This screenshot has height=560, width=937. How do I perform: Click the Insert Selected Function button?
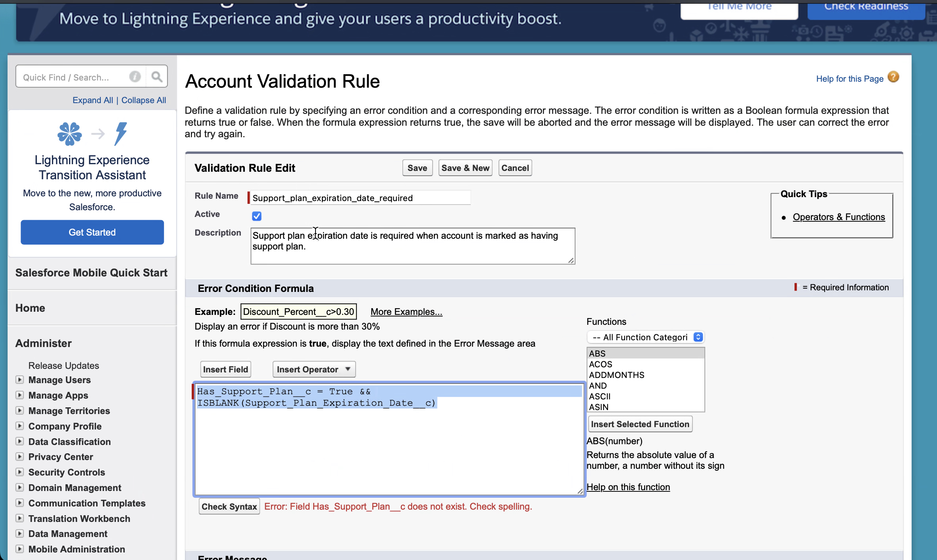640,424
